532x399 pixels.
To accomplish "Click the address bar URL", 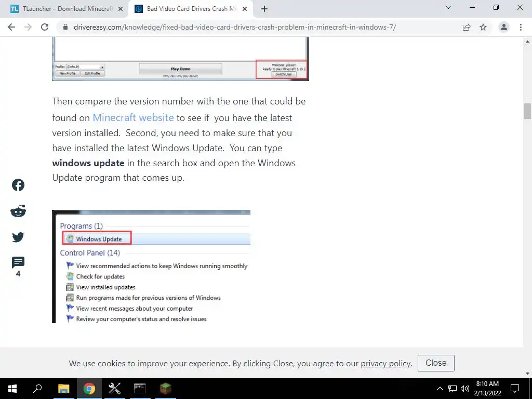I will click(234, 27).
